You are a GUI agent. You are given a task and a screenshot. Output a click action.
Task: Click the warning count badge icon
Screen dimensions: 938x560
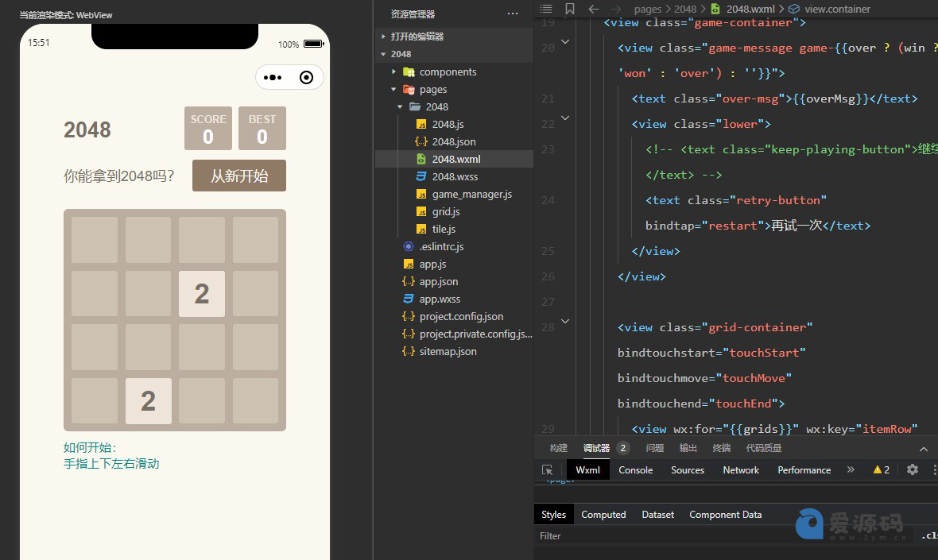(882, 469)
